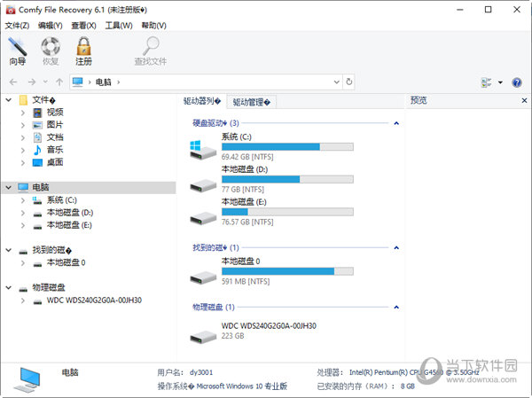Click the 查找文件 magnifier icon

[x=151, y=46]
